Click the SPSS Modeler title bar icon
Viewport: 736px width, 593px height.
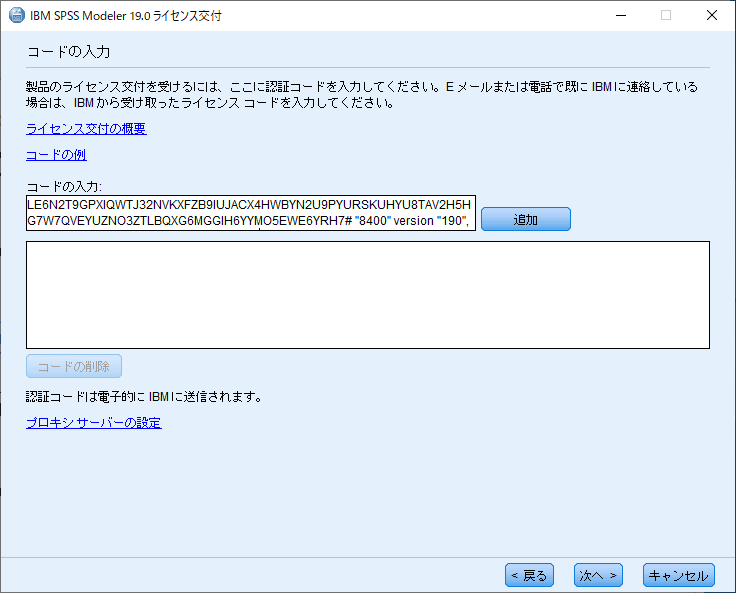[x=17, y=15]
